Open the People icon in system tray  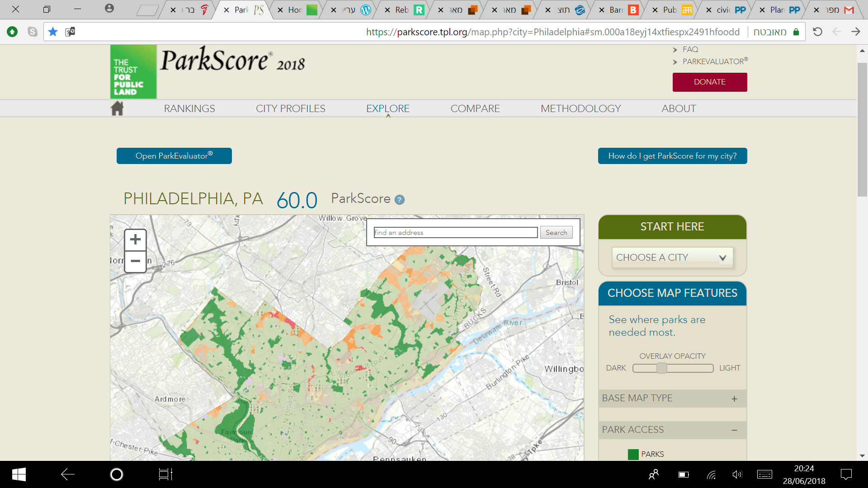[x=654, y=474]
